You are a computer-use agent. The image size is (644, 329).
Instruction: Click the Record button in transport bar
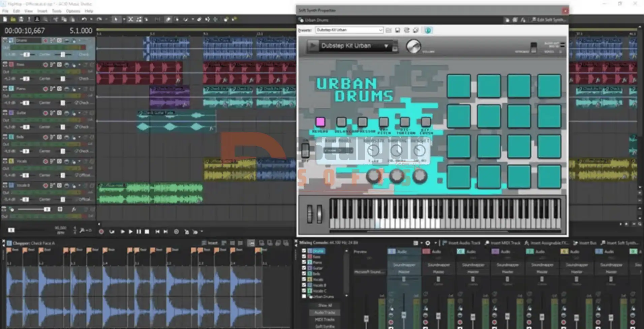(101, 232)
